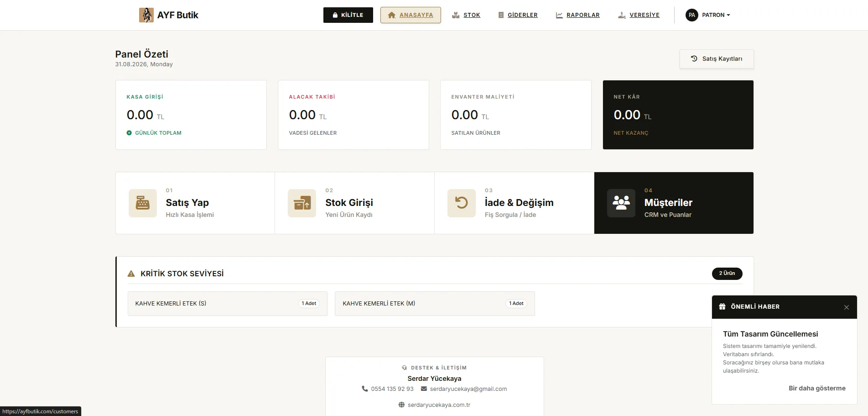Click the 2 Ürün count badge
The image size is (868, 416).
(727, 274)
